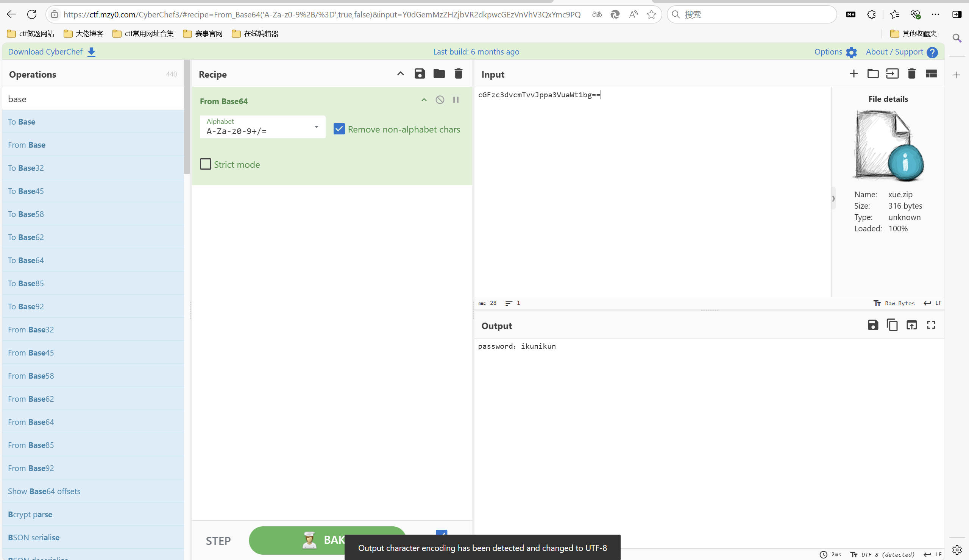Open the ctf做题网站 bookmarks folder
The height and width of the screenshot is (560, 969).
tap(31, 33)
